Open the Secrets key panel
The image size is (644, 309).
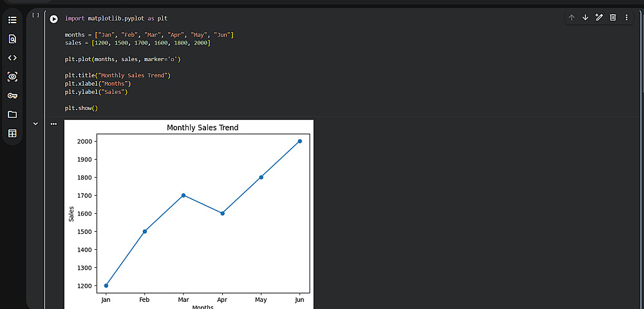[12, 95]
